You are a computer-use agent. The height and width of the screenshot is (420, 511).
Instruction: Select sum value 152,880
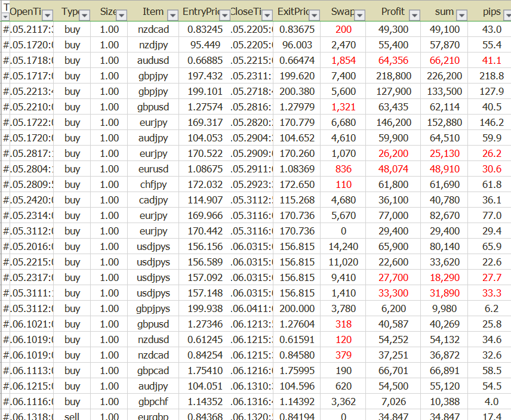click(444, 122)
